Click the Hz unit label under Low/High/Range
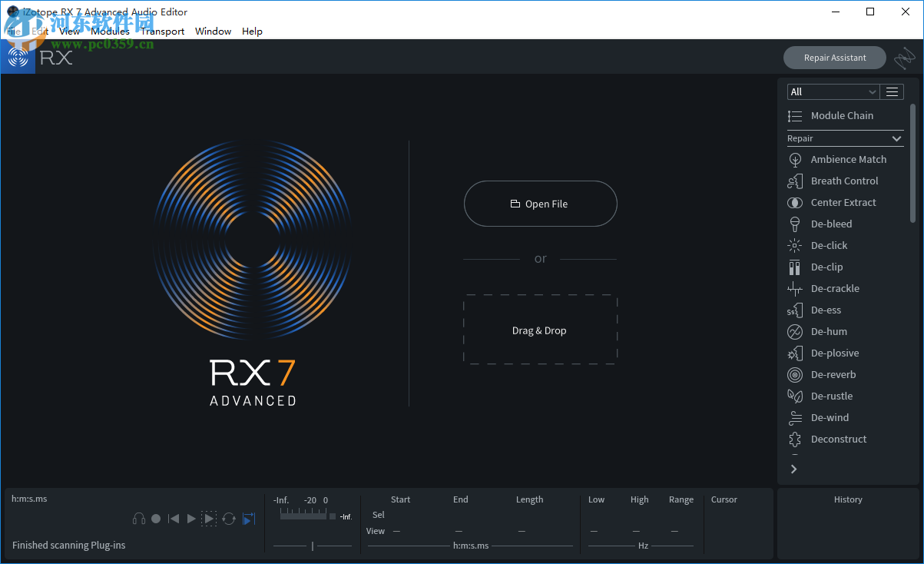 coord(644,546)
